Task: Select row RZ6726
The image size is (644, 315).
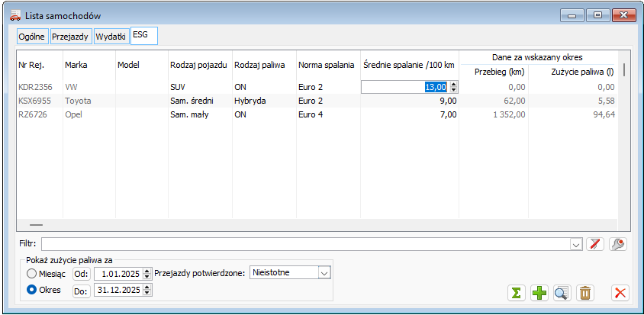Action: pyautogui.click(x=317, y=114)
